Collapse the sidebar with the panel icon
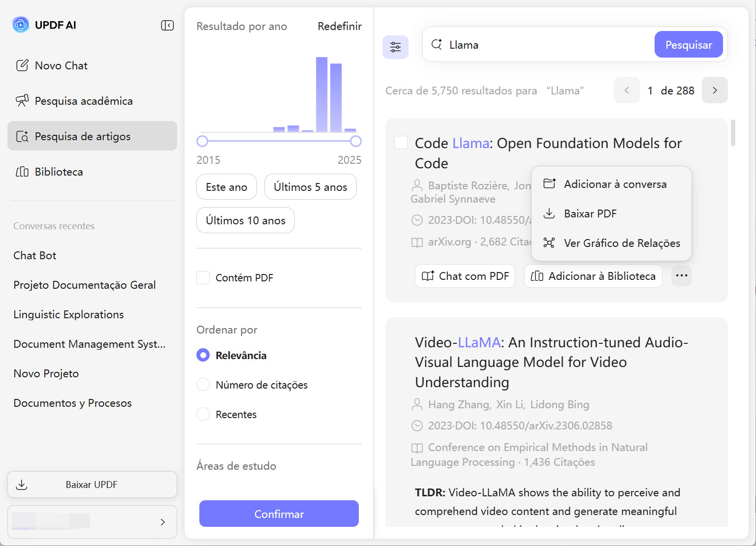Screen dimensions: 756x546 pos(167,25)
